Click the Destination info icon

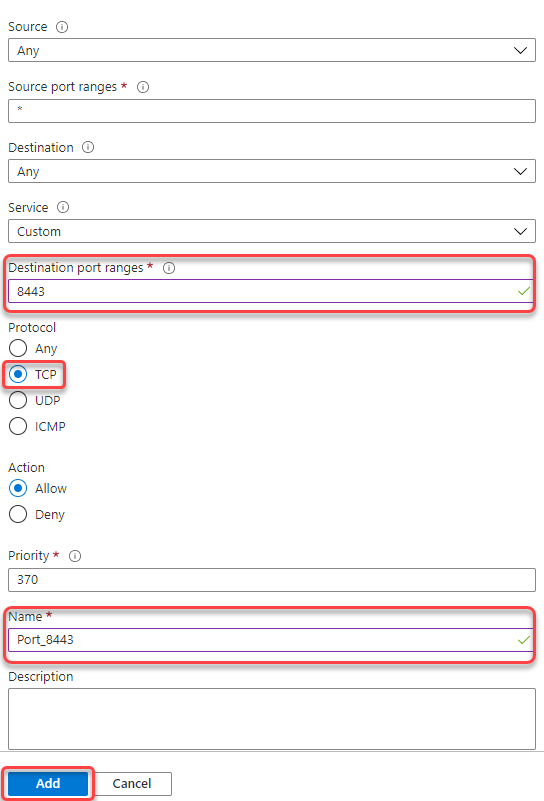(x=88, y=148)
